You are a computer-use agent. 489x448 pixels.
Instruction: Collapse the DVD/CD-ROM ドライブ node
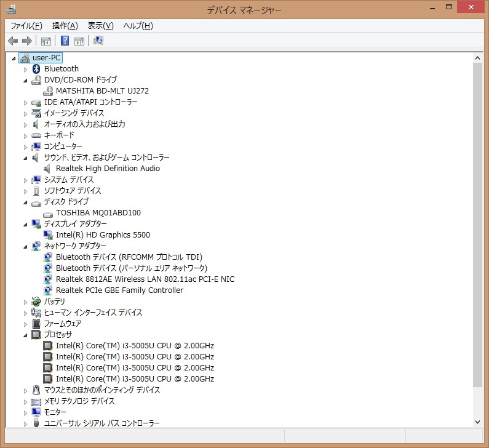pos(26,81)
